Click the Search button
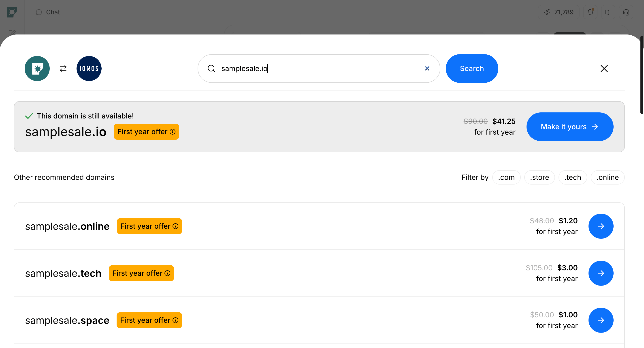 (472, 69)
